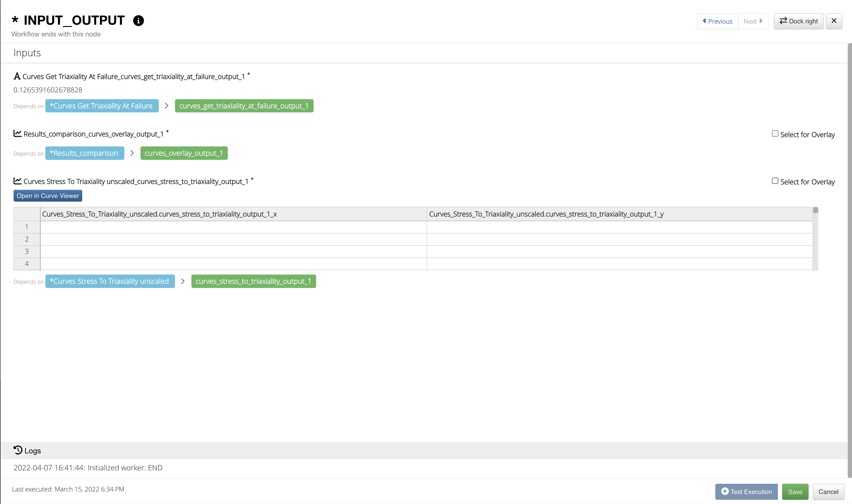The width and height of the screenshot is (852, 504).
Task: Run Test Execution
Action: coord(746,492)
